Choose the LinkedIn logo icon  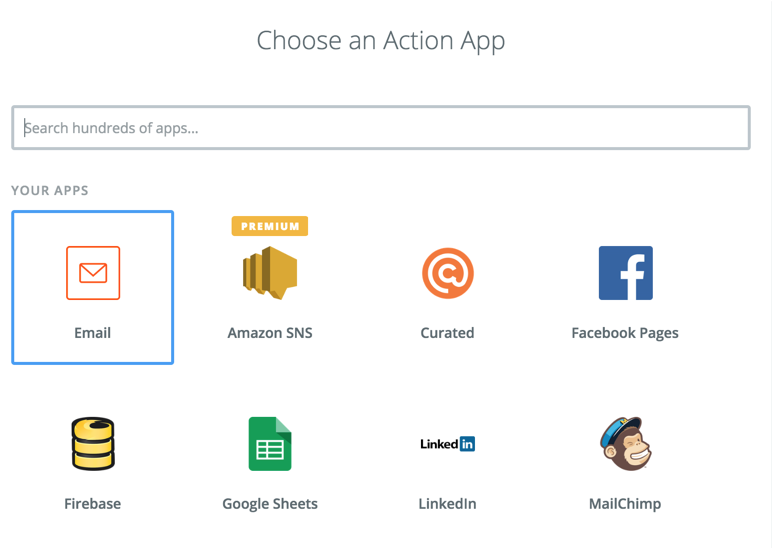point(447,444)
